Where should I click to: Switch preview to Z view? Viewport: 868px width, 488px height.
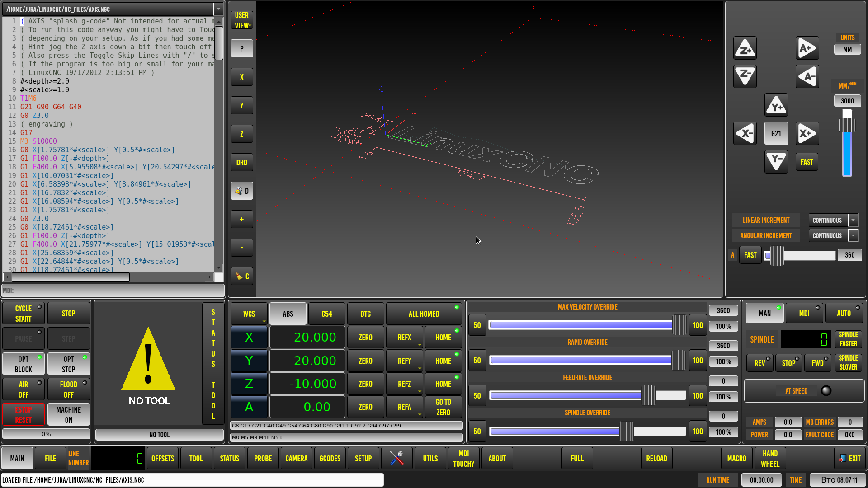242,134
